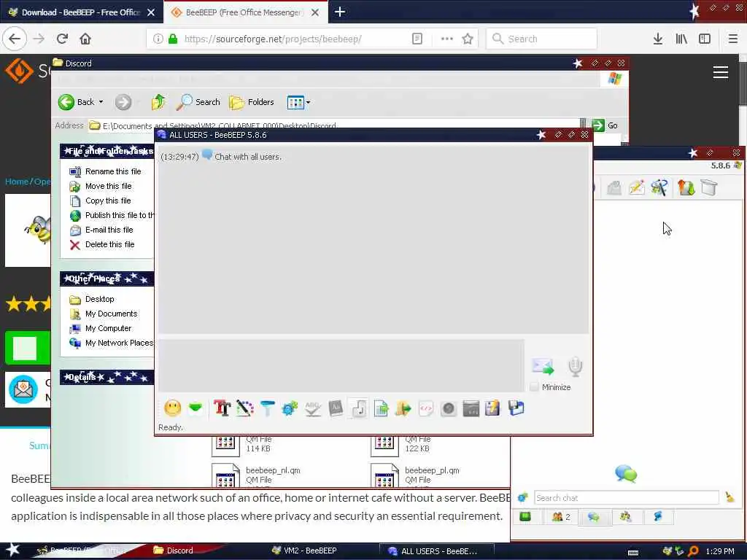Click the blue floppy disks save icon
747x560 pixels.
516,408
